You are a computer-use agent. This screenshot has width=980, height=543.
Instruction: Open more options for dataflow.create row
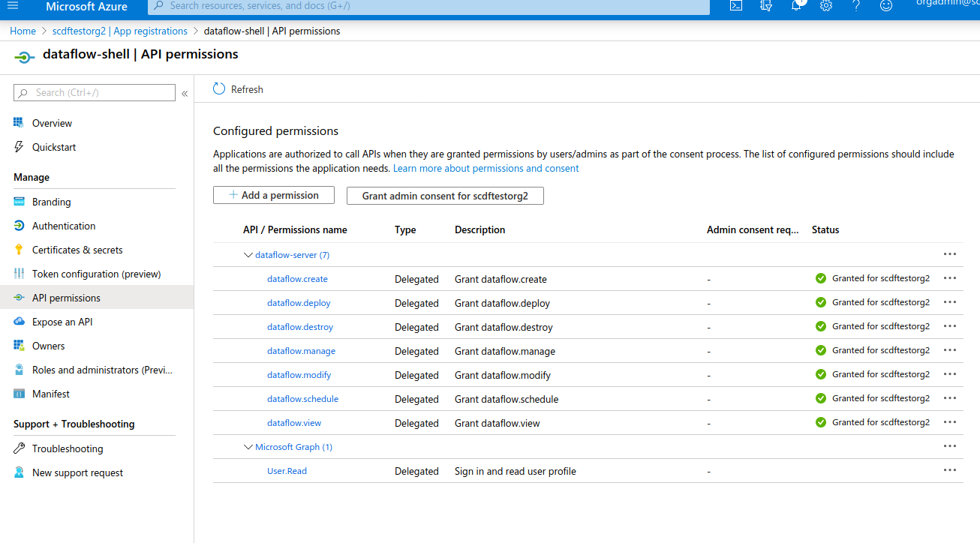950,278
